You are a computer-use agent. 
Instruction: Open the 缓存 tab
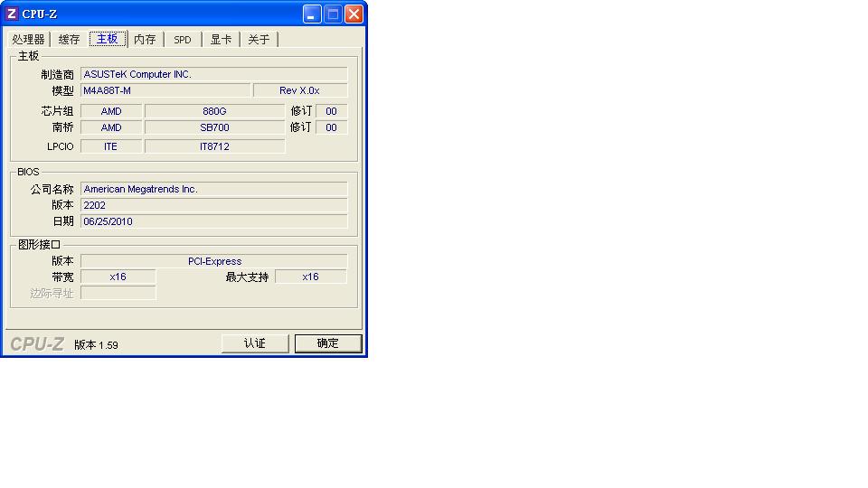coord(70,39)
